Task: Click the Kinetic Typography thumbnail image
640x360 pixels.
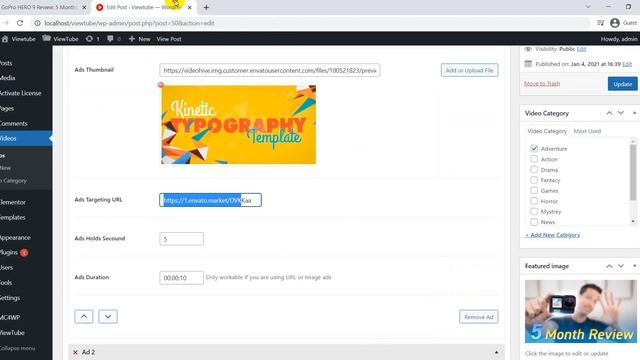Action: tap(238, 124)
